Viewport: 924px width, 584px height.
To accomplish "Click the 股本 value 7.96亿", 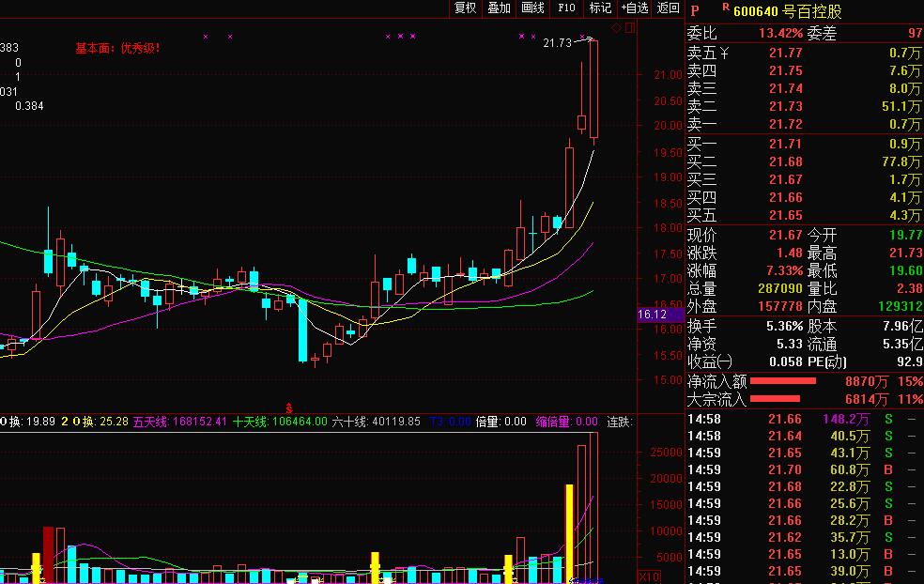I will [902, 326].
